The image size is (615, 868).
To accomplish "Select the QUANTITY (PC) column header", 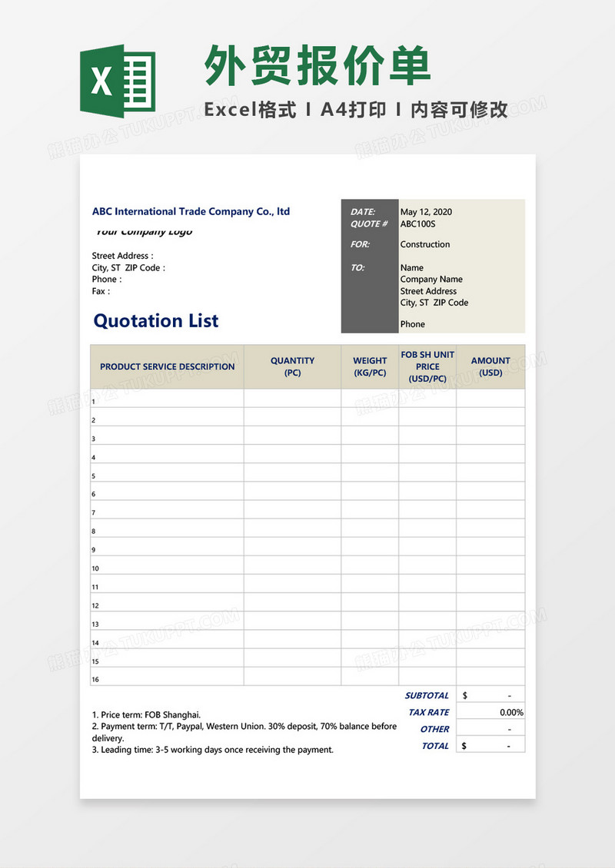I will [293, 366].
